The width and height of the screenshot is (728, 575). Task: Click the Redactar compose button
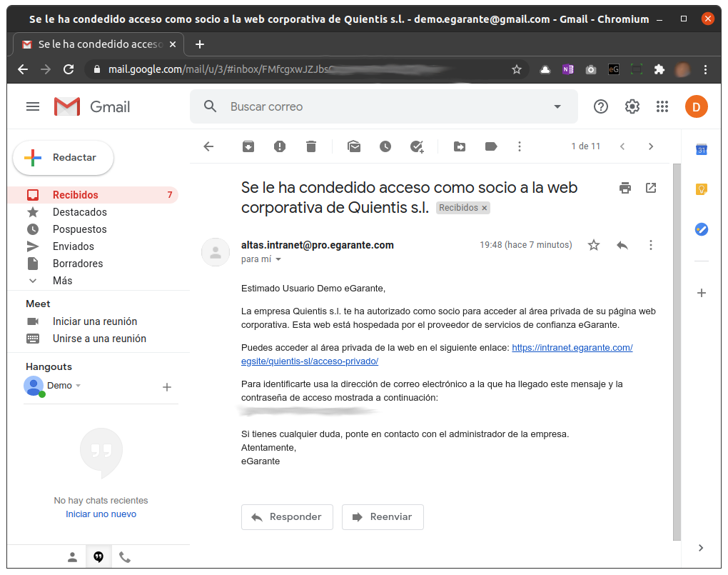coord(63,158)
